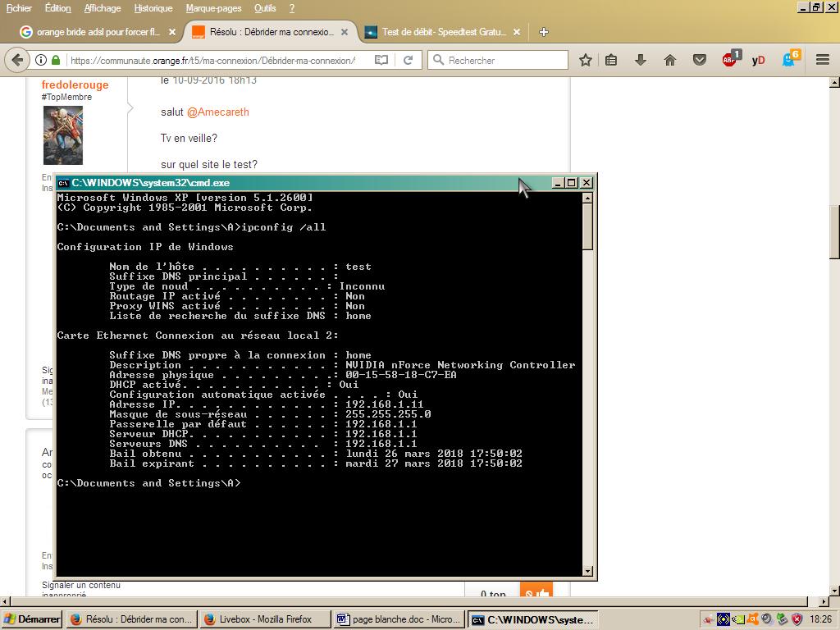840x630 pixels.
Task: Click the Démarrer button
Action: (30, 619)
